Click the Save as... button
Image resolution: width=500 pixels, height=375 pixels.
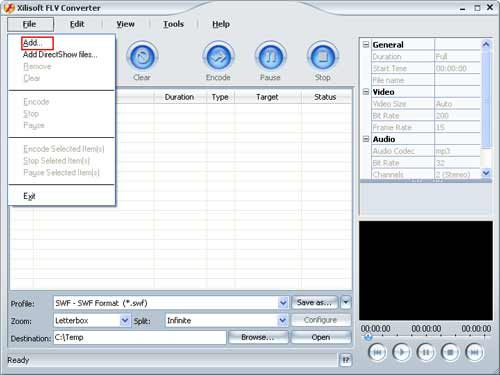[314, 303]
